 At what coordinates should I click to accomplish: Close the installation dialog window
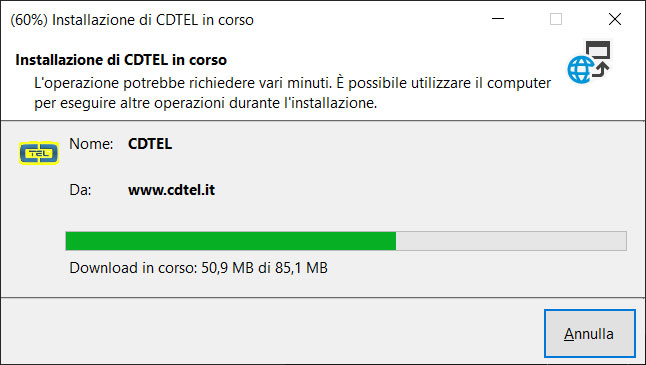[x=615, y=19]
